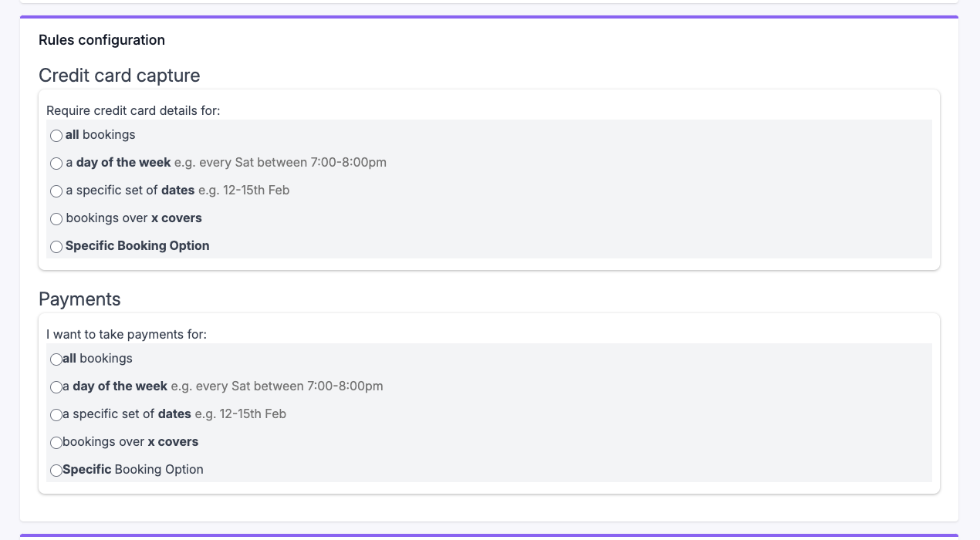Click the 'Payments' heading

[79, 299]
